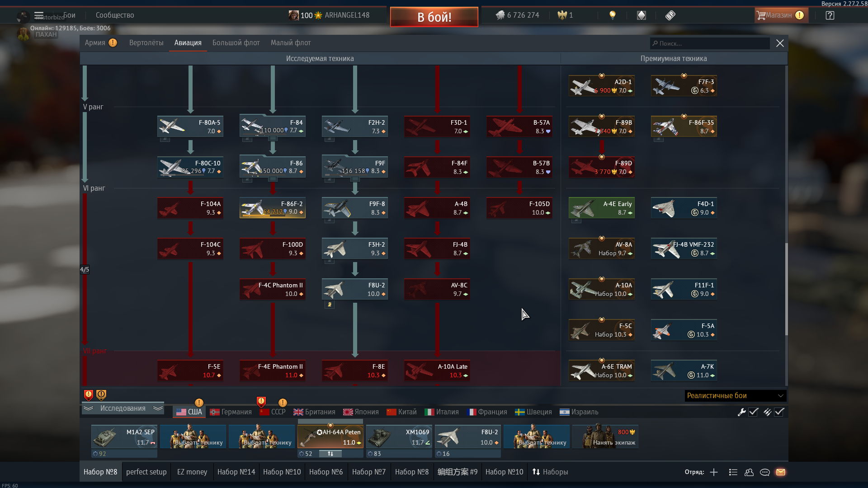
Task: Select the Израиль nation tab
Action: click(x=579, y=412)
